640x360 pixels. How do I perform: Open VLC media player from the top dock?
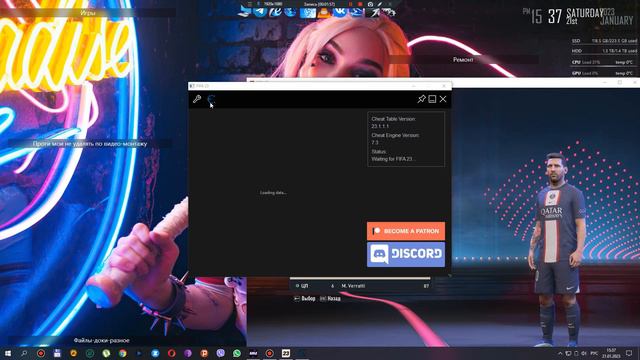click(x=324, y=12)
